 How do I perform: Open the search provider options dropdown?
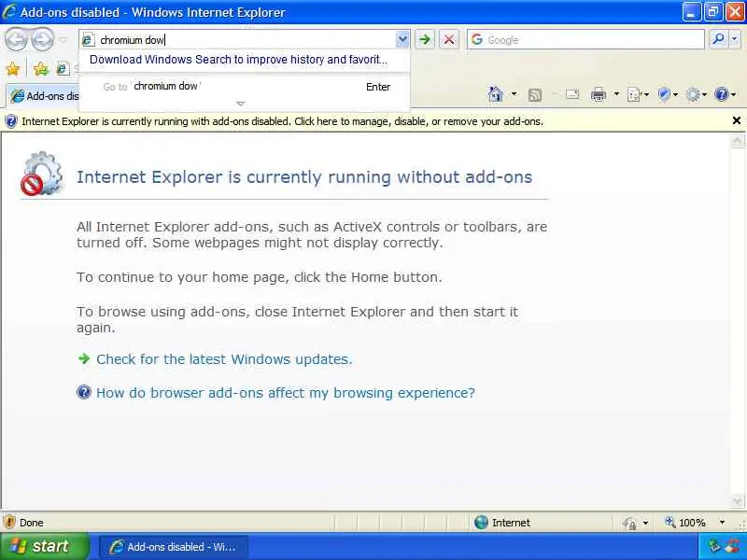pos(735,39)
